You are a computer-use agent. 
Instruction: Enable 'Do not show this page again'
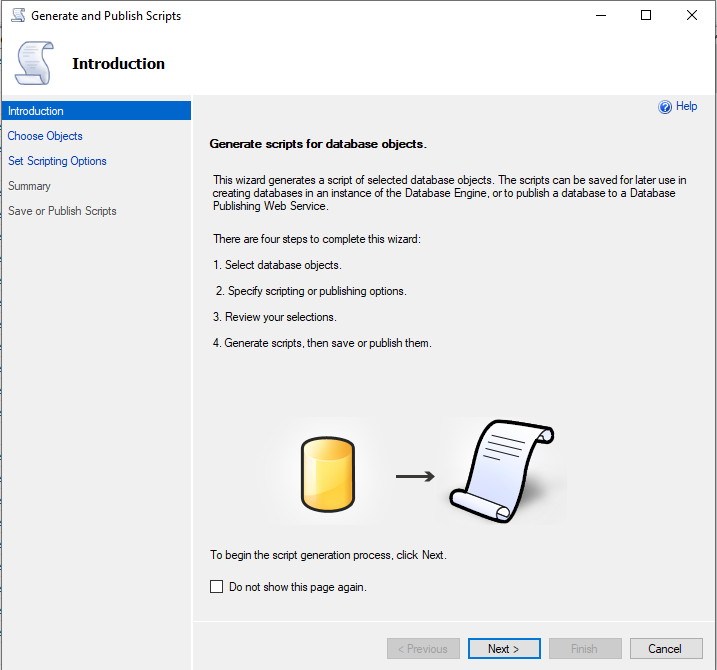pyautogui.click(x=217, y=587)
